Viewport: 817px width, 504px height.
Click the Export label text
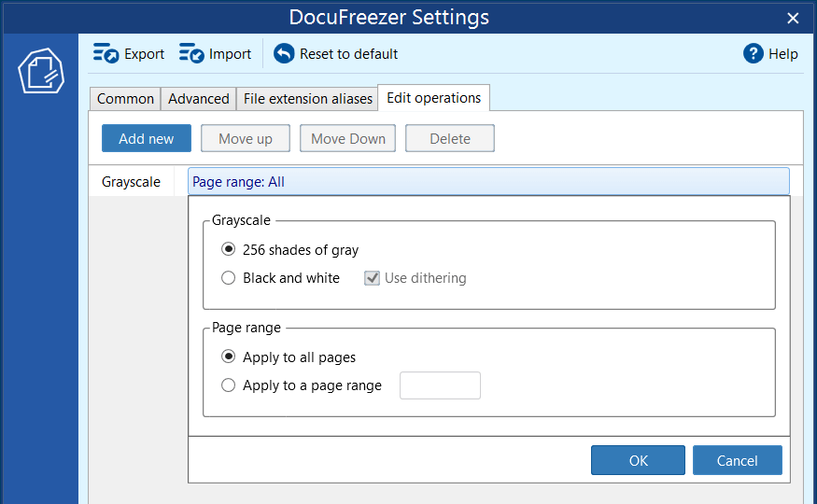[x=144, y=54]
